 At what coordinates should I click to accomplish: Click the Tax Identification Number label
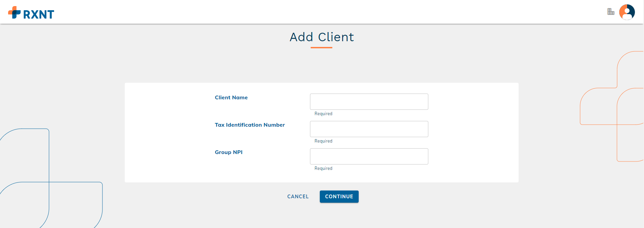point(250,125)
